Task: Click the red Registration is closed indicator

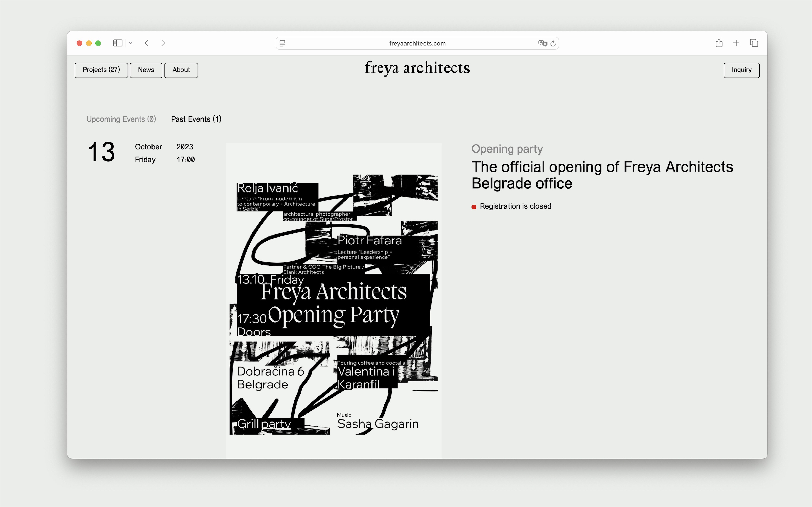Action: coord(474,207)
